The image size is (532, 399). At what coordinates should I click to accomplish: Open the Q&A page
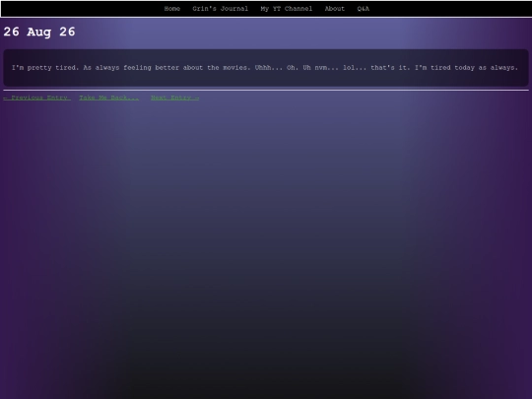click(363, 9)
